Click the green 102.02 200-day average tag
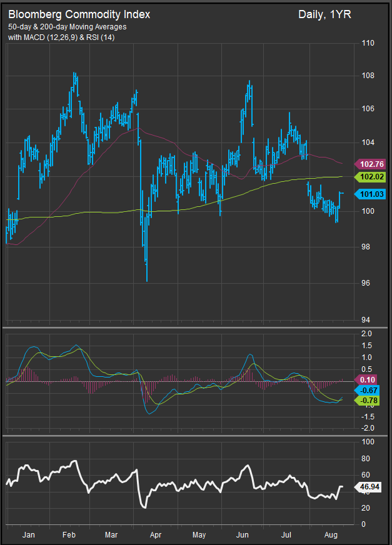The image size is (392, 545). pyautogui.click(x=372, y=178)
